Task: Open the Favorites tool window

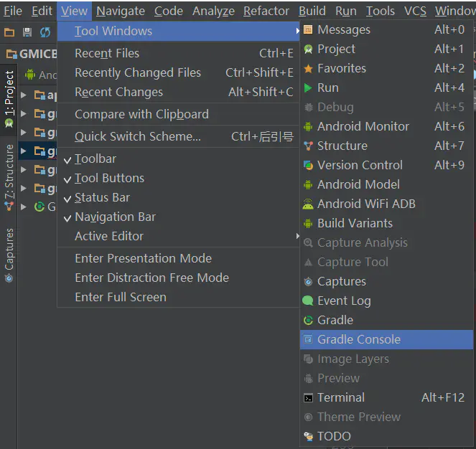Action: pos(342,68)
